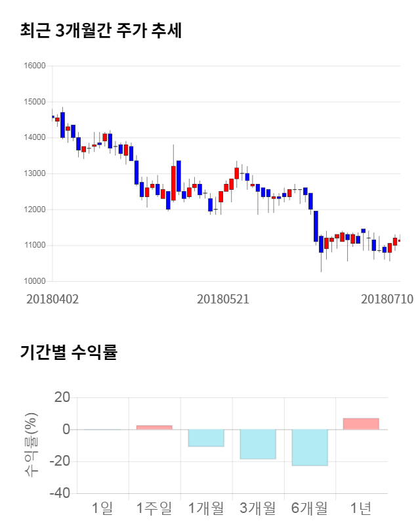Viewport: 420px width, 532px height.
Task: Click the red 1년 return bar
Action: click(x=361, y=424)
